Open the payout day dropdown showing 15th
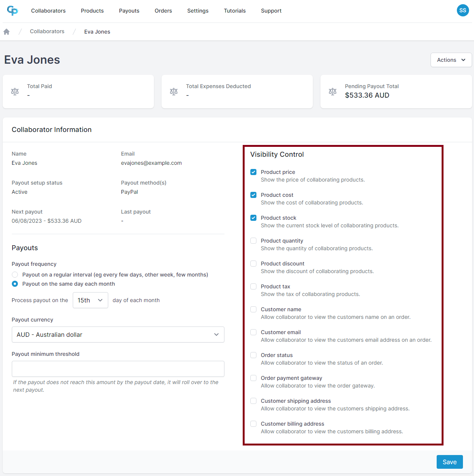474x476 pixels. (x=90, y=300)
